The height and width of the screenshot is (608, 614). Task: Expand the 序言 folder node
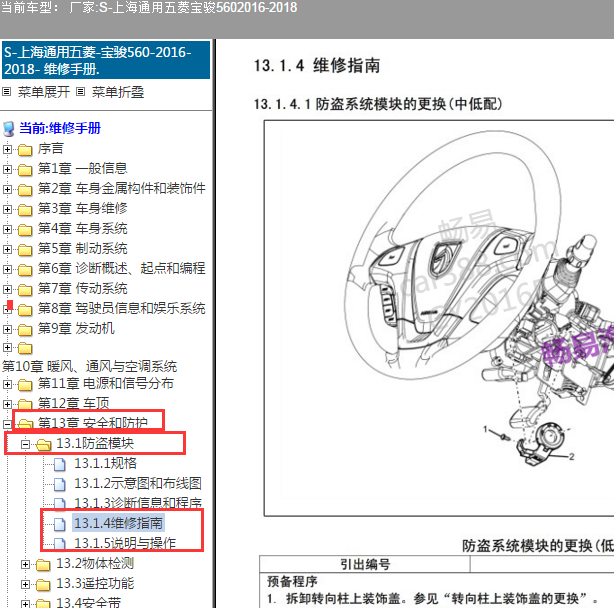[x=7, y=149]
